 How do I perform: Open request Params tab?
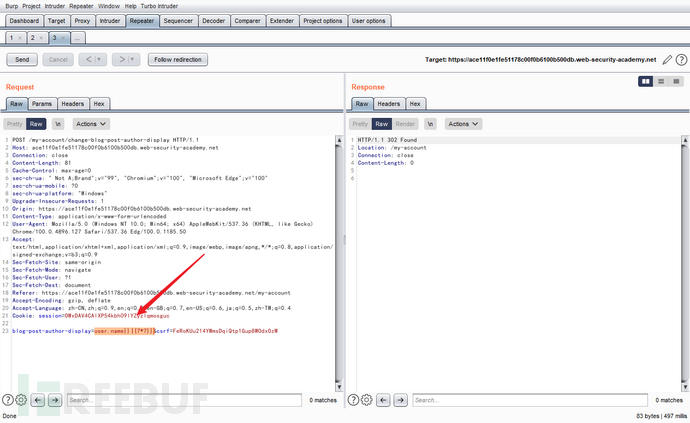(42, 104)
